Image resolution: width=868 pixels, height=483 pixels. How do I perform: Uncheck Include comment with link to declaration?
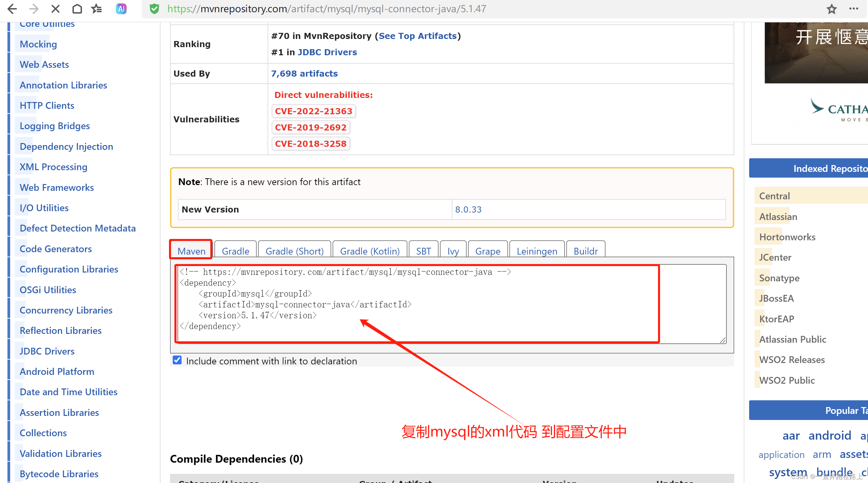(177, 360)
